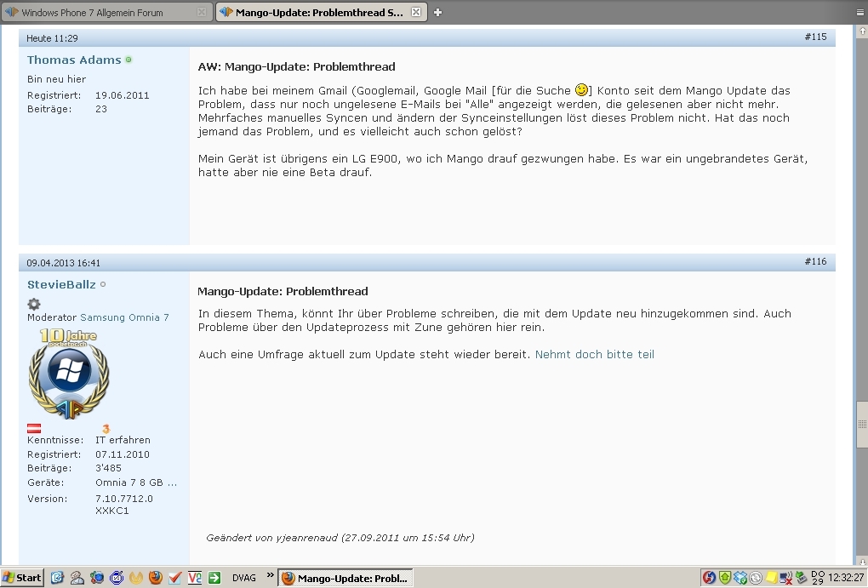Click the version value '7.10.7712.0'

click(124, 499)
